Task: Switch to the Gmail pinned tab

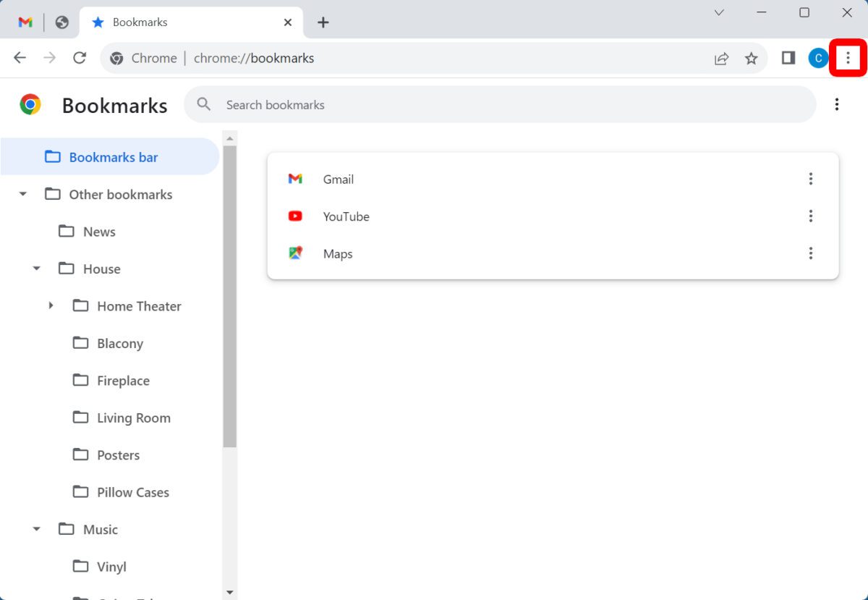Action: tap(25, 22)
